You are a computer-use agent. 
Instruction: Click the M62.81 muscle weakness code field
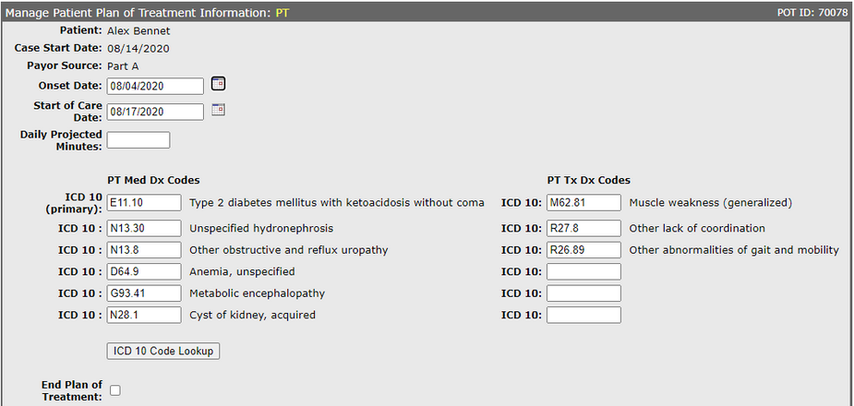pos(584,203)
